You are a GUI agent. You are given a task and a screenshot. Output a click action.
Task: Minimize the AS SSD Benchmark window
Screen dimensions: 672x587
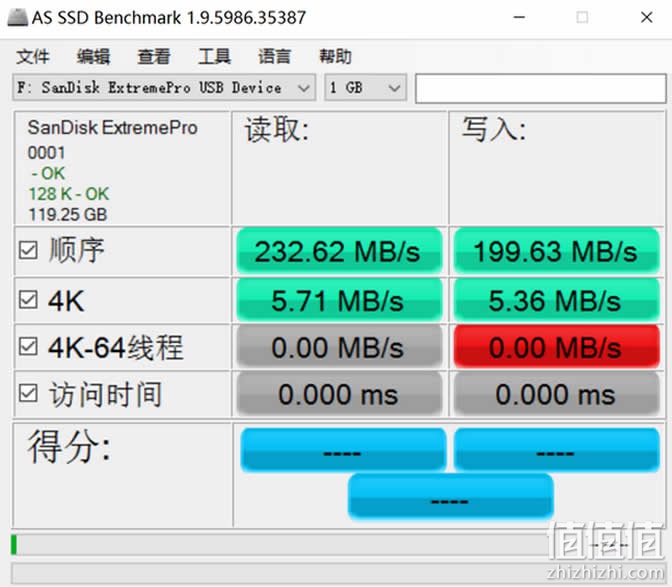(x=519, y=17)
